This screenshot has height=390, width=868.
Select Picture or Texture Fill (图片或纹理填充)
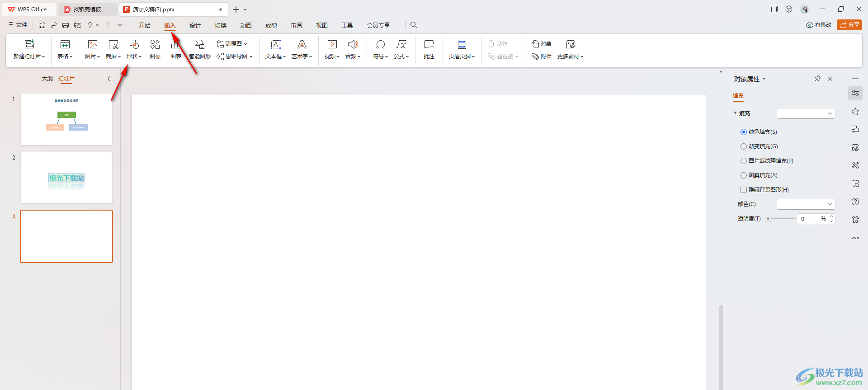[744, 161]
